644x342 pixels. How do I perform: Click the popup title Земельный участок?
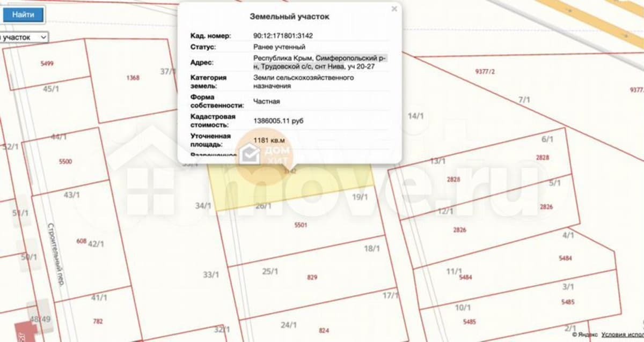coord(290,17)
